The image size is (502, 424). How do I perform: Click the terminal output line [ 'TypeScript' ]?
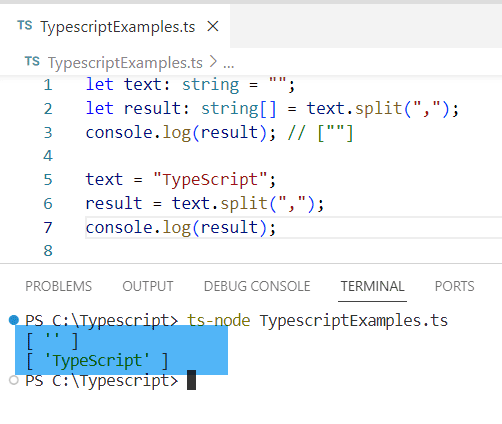pyautogui.click(x=97, y=361)
